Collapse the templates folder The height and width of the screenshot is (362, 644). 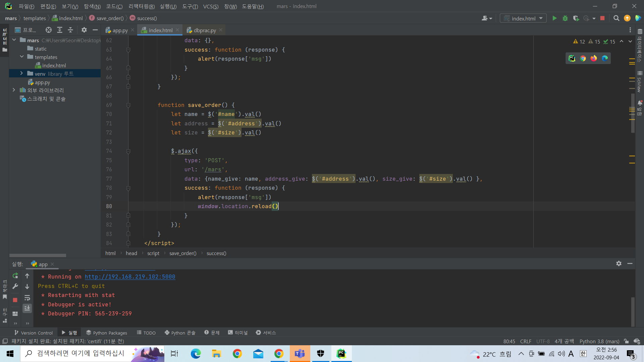coord(22,57)
